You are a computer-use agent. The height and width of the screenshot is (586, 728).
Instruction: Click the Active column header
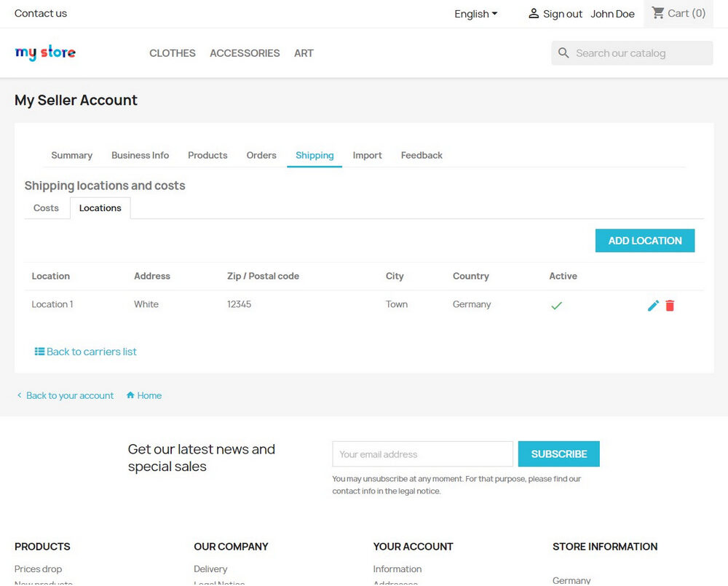[x=563, y=276]
